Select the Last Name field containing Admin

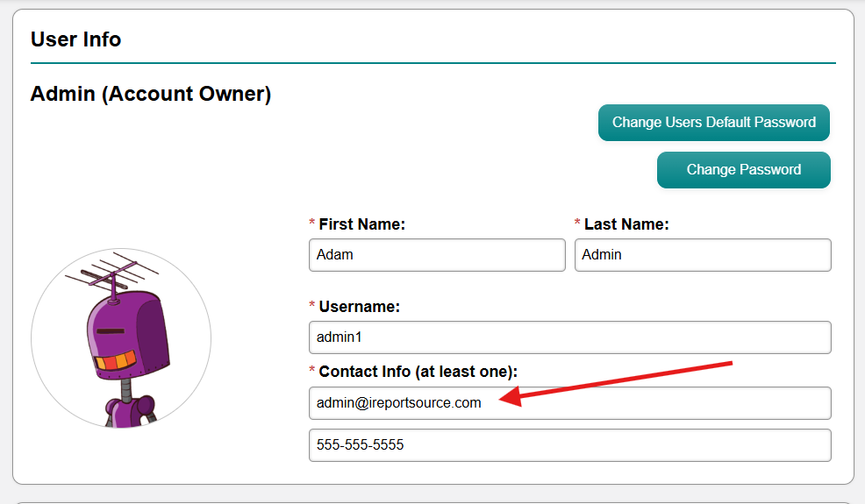tap(703, 255)
